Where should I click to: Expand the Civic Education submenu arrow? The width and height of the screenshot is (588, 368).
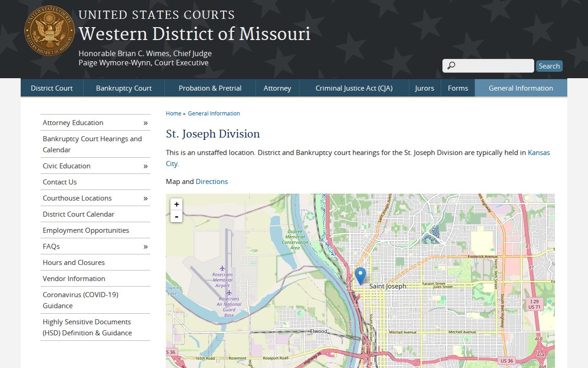(x=145, y=166)
